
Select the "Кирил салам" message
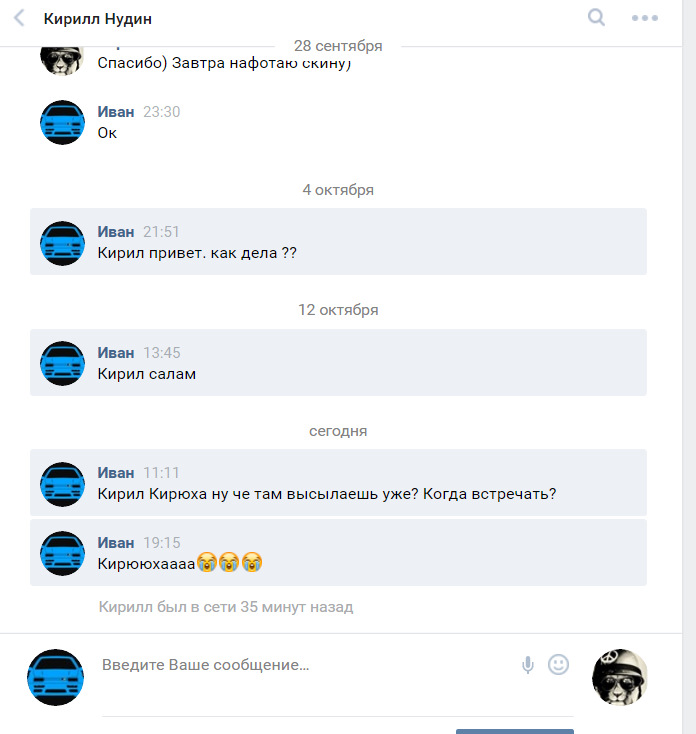pyautogui.click(x=338, y=362)
